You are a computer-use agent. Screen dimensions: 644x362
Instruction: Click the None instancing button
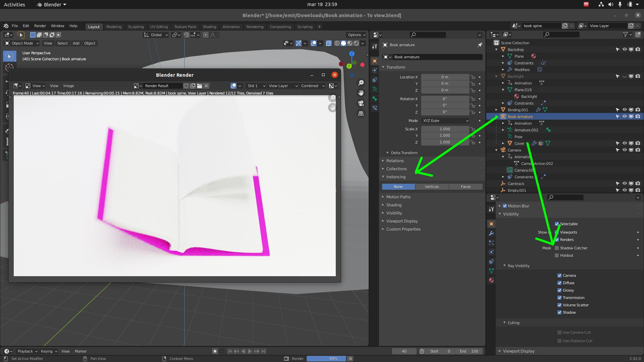click(398, 186)
